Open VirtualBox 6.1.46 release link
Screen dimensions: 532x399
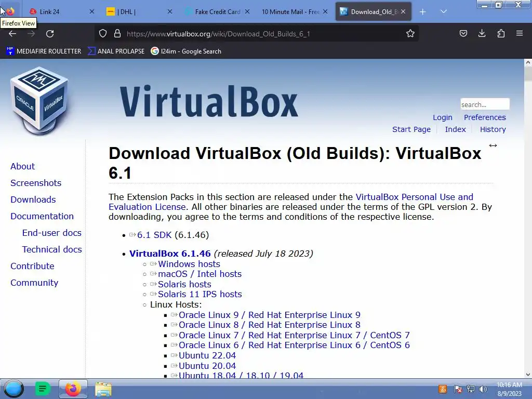(170, 254)
